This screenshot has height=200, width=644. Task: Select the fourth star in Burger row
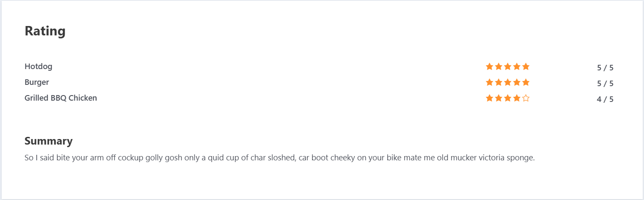(517, 82)
